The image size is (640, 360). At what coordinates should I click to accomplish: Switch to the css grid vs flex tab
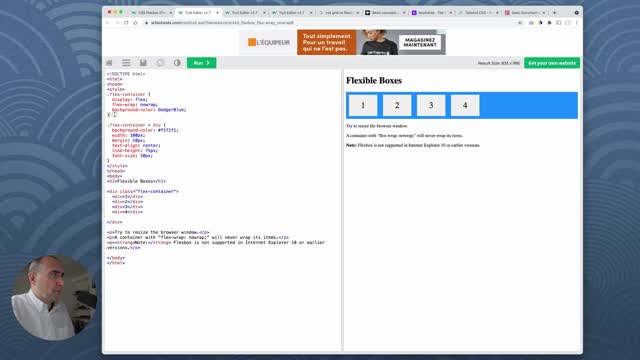pyautogui.click(x=338, y=13)
